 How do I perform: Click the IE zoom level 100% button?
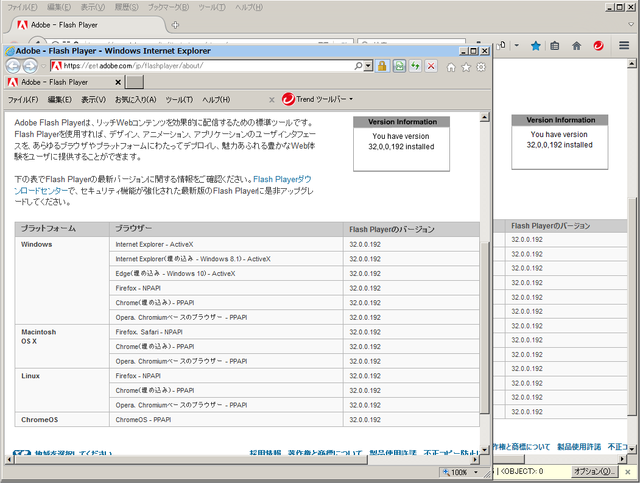(456, 472)
